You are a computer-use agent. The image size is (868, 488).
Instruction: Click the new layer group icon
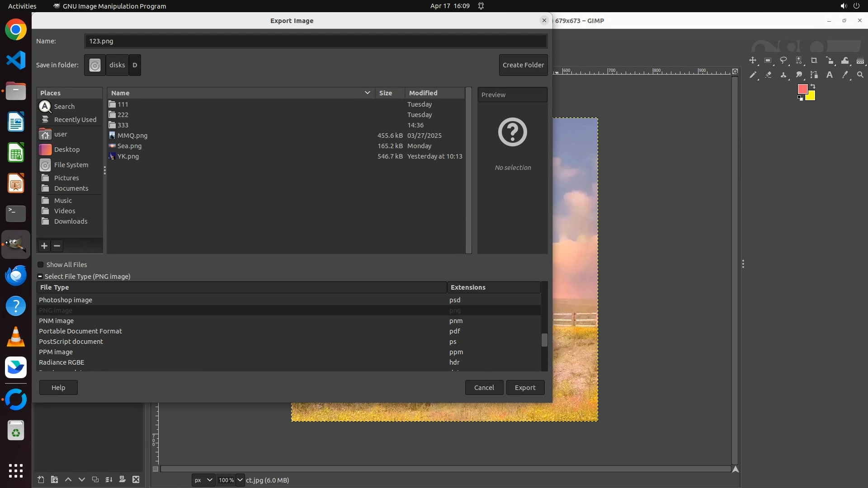[54, 480]
